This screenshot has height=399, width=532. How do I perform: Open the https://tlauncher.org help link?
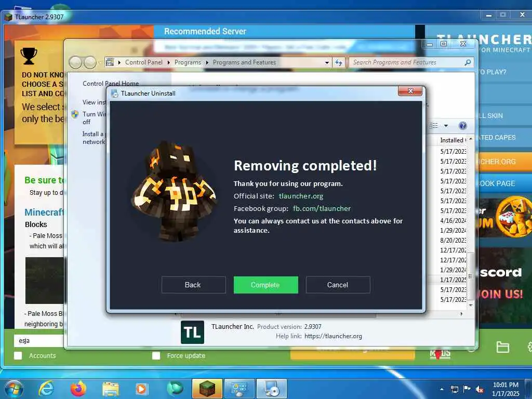coord(333,336)
